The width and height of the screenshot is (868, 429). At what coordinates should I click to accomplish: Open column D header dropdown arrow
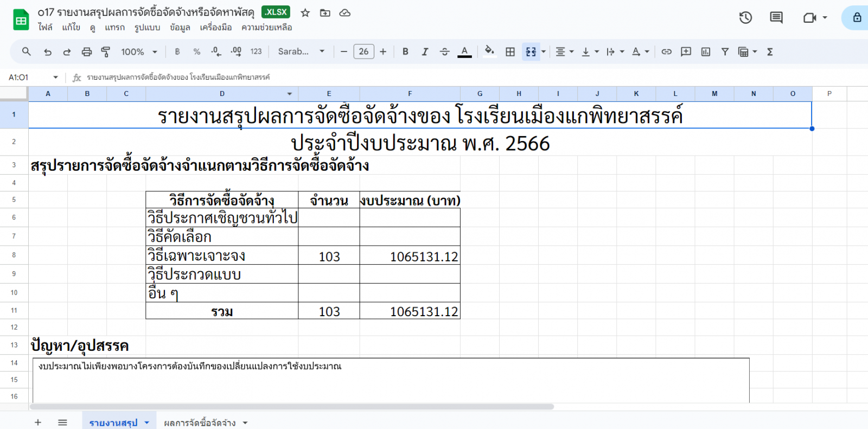[x=289, y=94]
